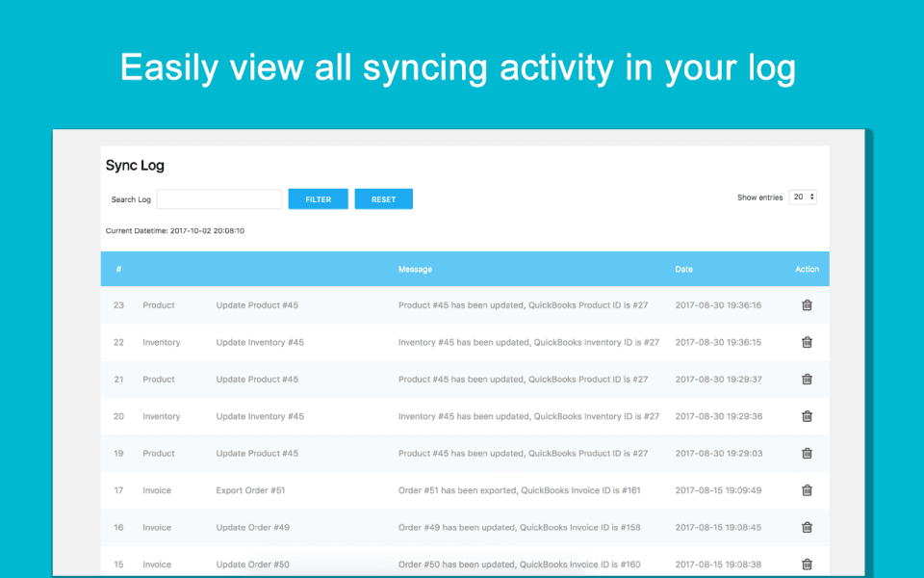This screenshot has height=578, width=924.
Task: Click message for Order #51 exported
Action: pos(519,490)
